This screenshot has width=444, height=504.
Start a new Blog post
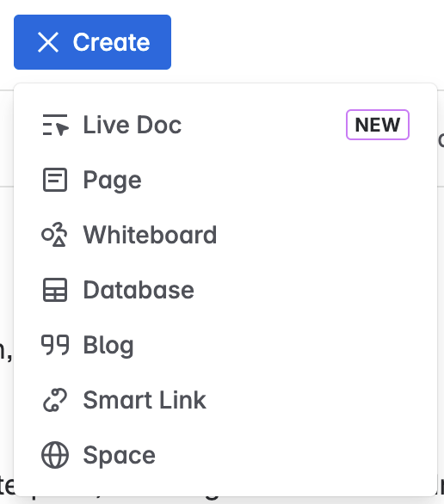coord(225,345)
